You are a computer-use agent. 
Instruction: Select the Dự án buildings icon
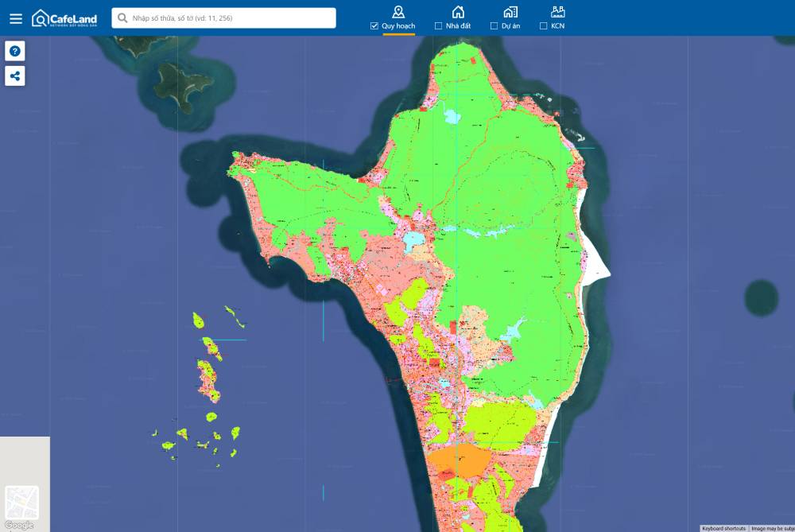(x=510, y=11)
